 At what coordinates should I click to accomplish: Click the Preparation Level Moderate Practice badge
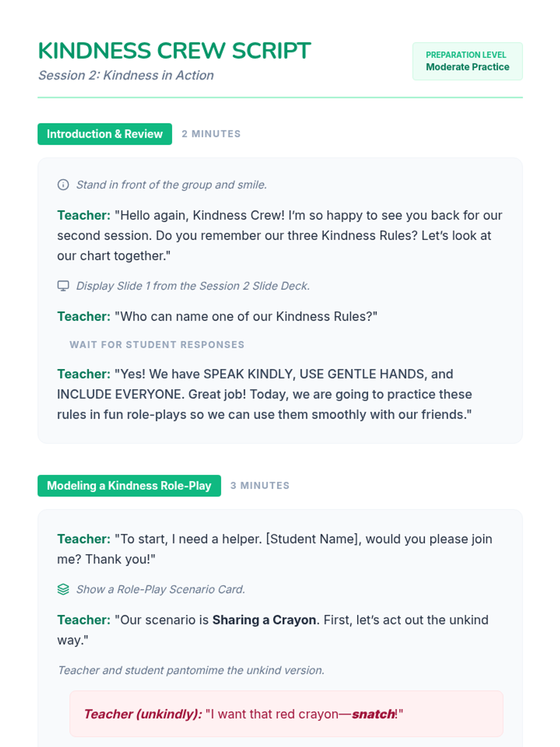(x=467, y=61)
